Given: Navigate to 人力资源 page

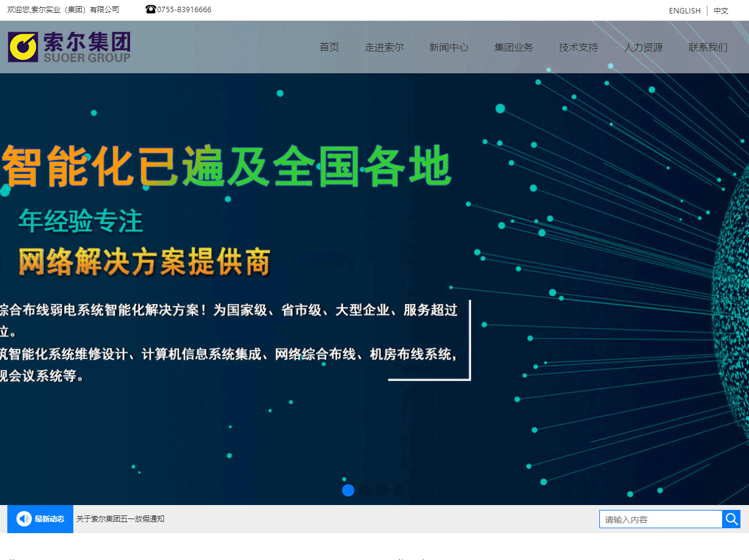Looking at the screenshot, I should click(x=643, y=47).
